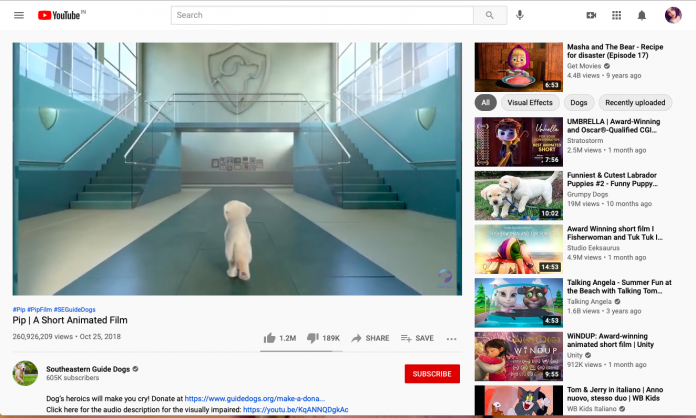This screenshot has height=418, width=696.
Task: Open Funniest Labrador Puppies thumbnail
Action: click(x=518, y=195)
